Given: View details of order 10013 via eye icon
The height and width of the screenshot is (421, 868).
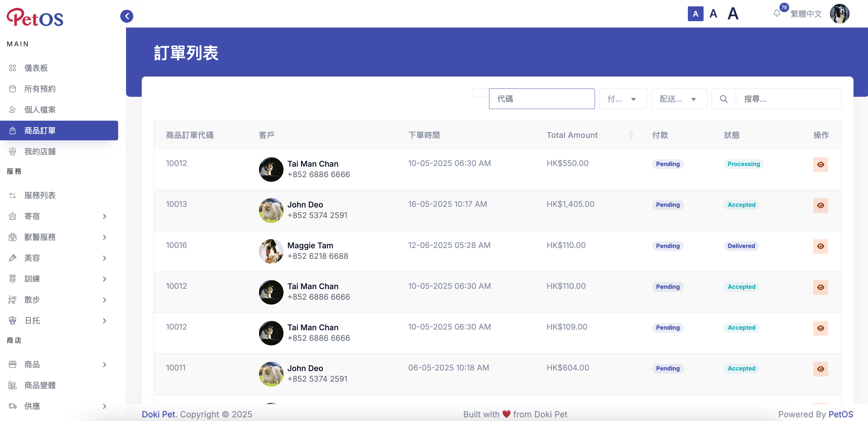Looking at the screenshot, I should (821, 205).
